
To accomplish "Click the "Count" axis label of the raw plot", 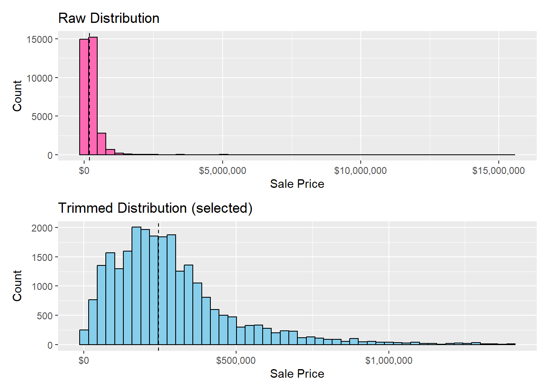I will (17, 96).
